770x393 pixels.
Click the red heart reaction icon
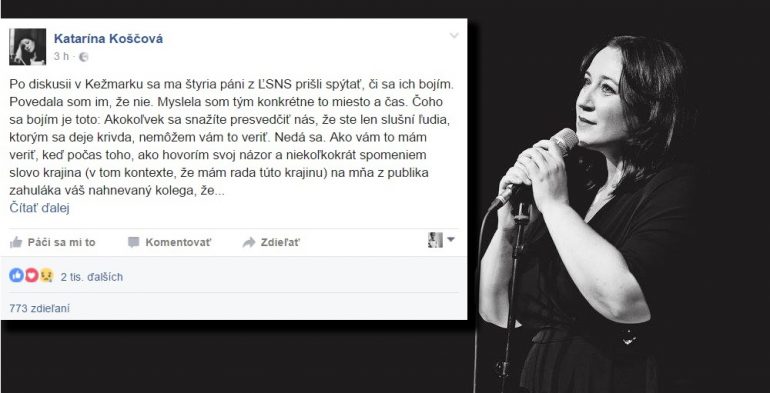point(31,276)
